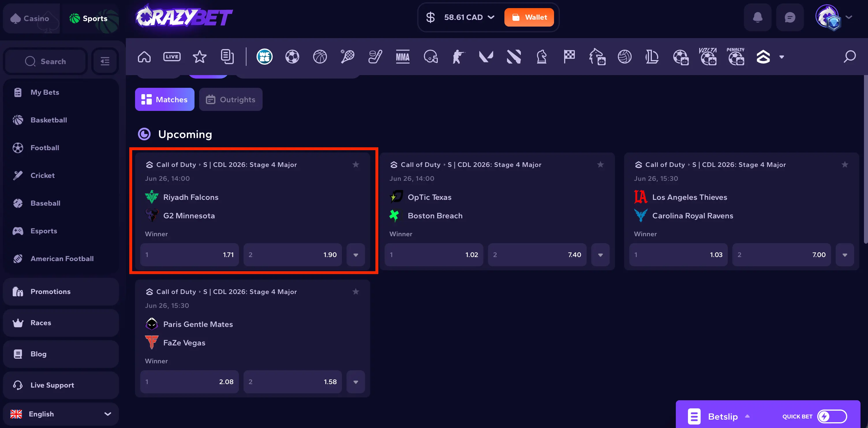The image size is (868, 428).
Task: Bet on Boston Breach at 7.40
Action: pyautogui.click(x=537, y=255)
